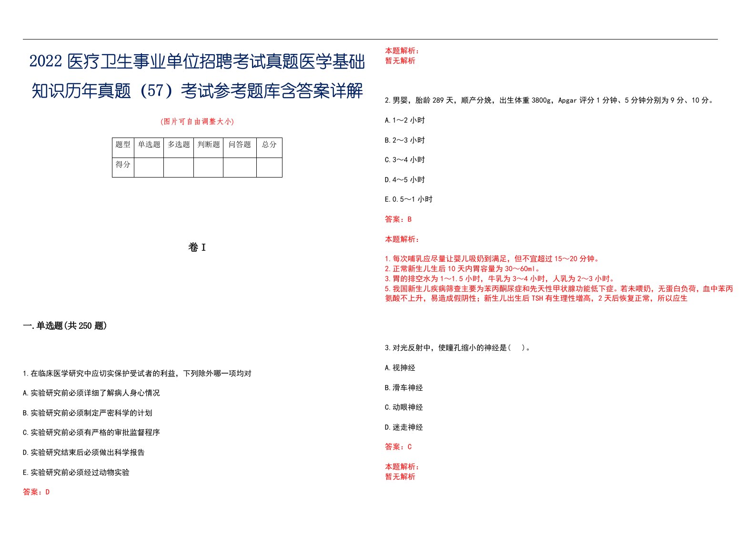Click the last '暂无解析' at bottom right
This screenshot has height=534, width=756.
400,477
